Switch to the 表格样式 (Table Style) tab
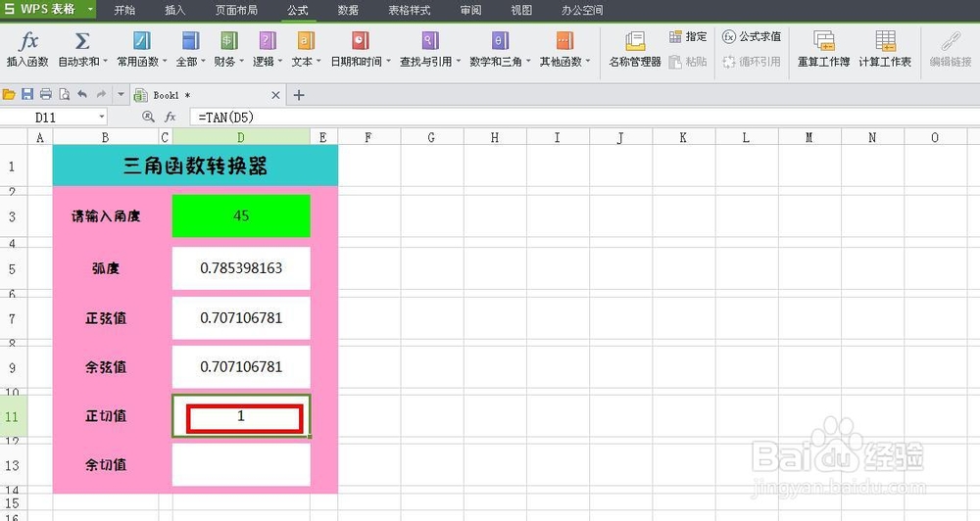 point(410,10)
